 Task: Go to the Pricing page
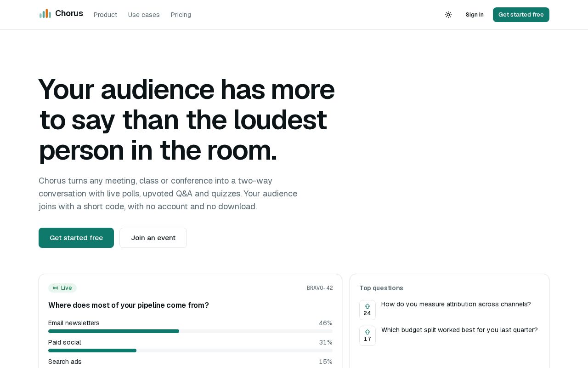click(181, 15)
